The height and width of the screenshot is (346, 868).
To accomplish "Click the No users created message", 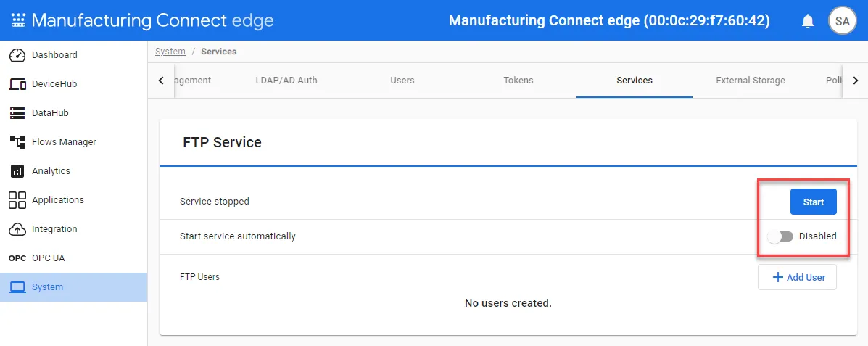I will coord(508,303).
